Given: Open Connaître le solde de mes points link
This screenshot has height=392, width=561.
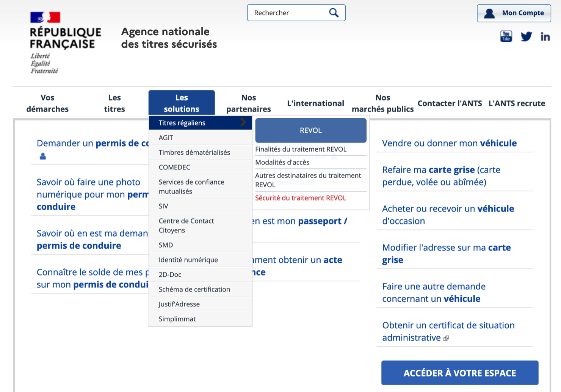Looking at the screenshot, I should [x=93, y=278].
